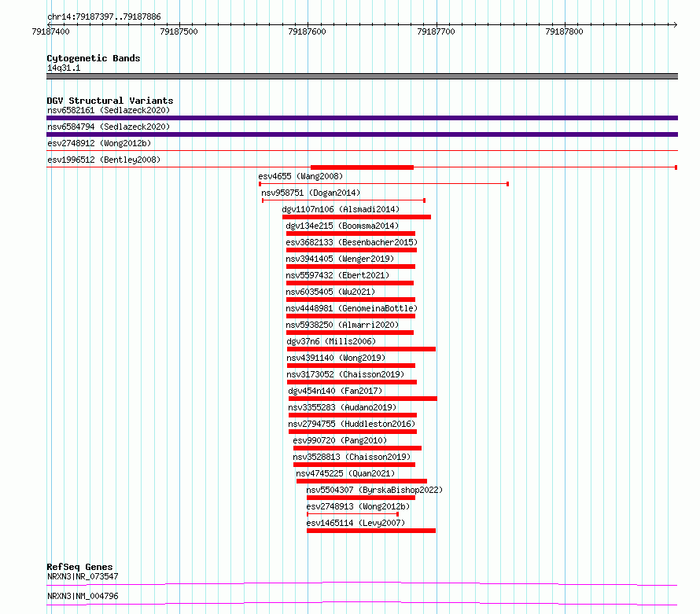Click the esv3682133 (Besenbacher2015) label

352,242
